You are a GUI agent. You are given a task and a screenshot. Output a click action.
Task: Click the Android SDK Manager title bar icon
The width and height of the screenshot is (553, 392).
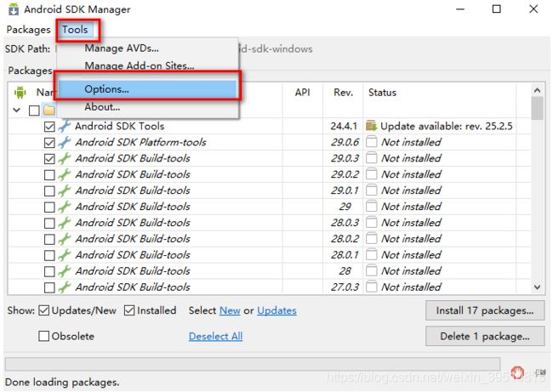point(14,9)
